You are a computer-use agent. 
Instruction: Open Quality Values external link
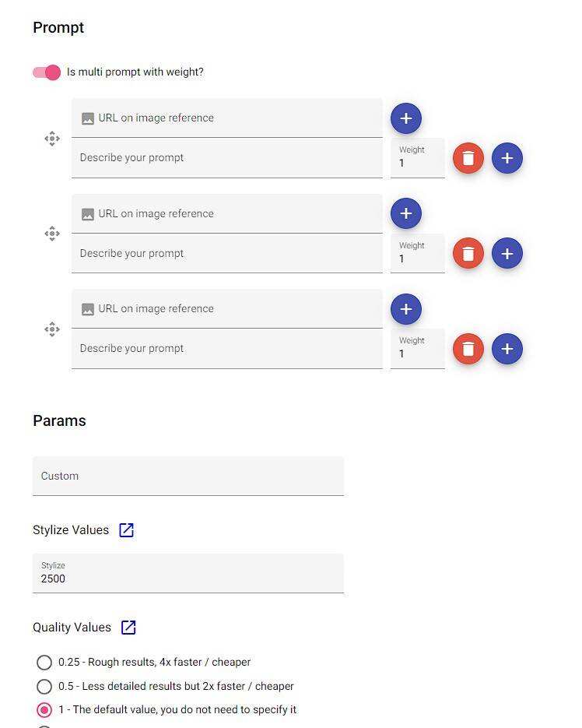tap(129, 628)
